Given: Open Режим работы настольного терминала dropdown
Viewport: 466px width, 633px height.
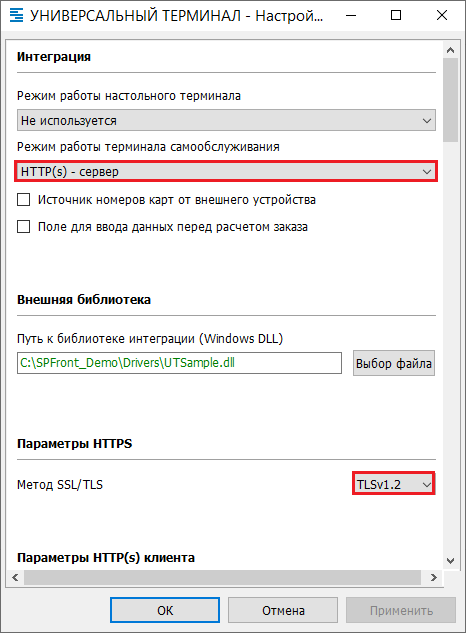Looking at the screenshot, I should click(226, 120).
